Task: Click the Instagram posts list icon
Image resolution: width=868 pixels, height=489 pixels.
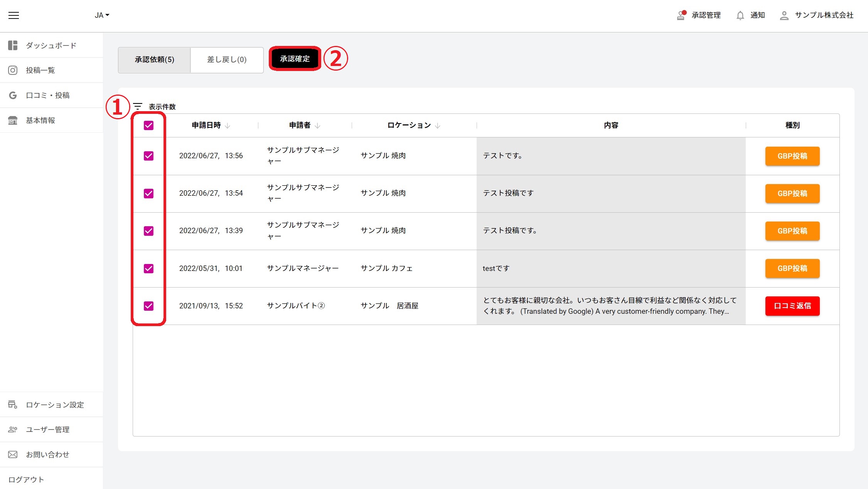Action: [13, 70]
